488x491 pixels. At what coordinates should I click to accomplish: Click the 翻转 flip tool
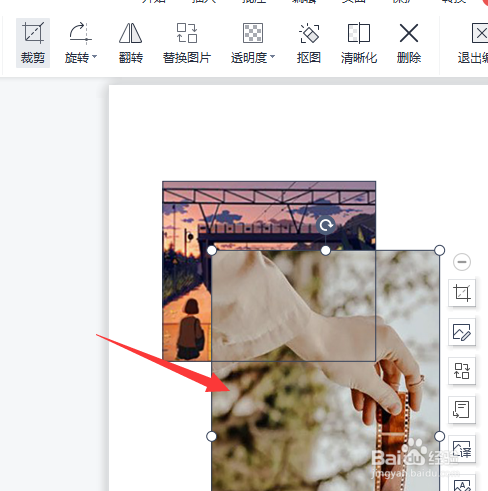[x=131, y=43]
